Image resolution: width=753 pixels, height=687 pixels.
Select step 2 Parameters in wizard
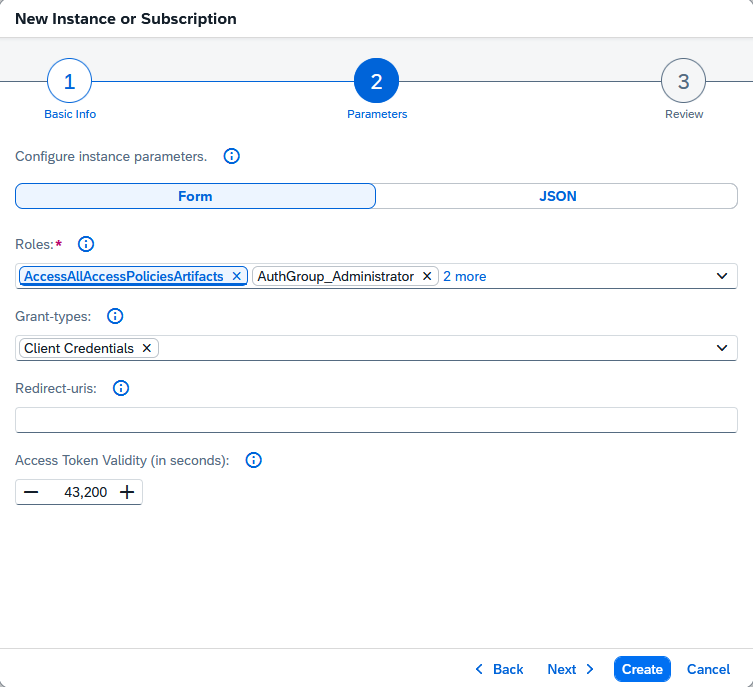click(x=376, y=82)
